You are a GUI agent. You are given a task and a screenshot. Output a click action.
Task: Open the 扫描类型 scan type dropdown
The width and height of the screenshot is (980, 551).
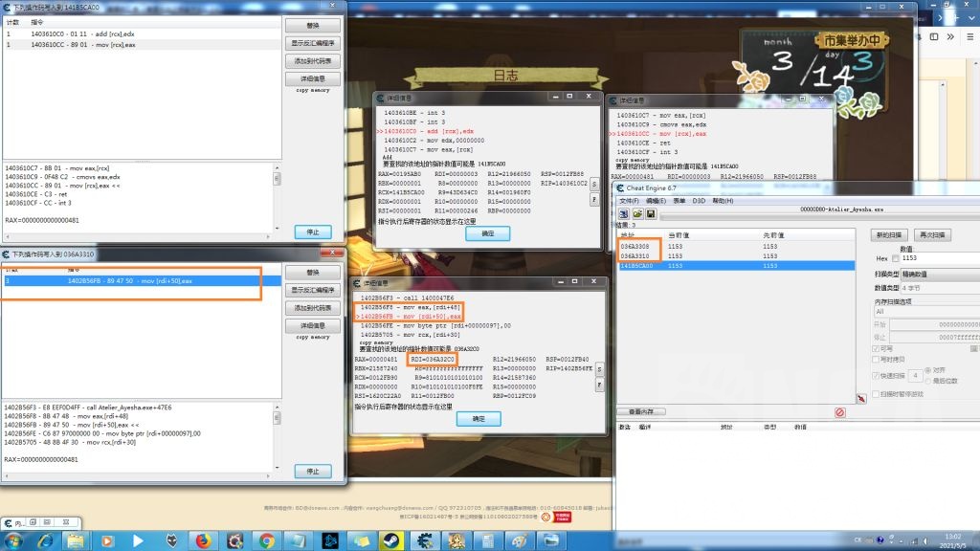pyautogui.click(x=933, y=275)
